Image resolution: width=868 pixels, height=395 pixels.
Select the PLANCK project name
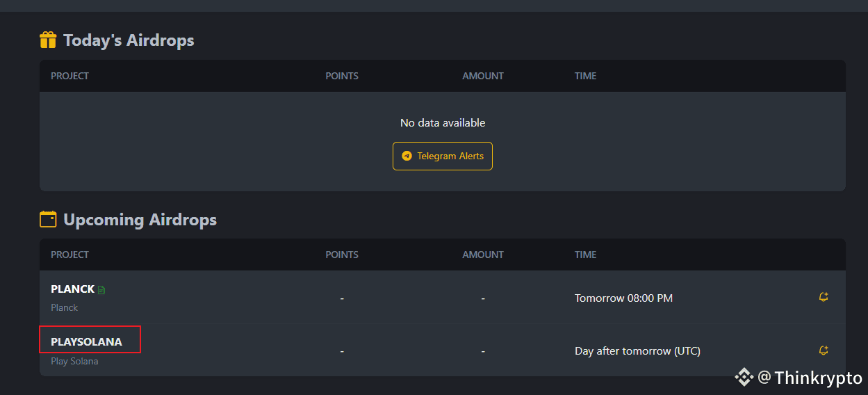(72, 289)
